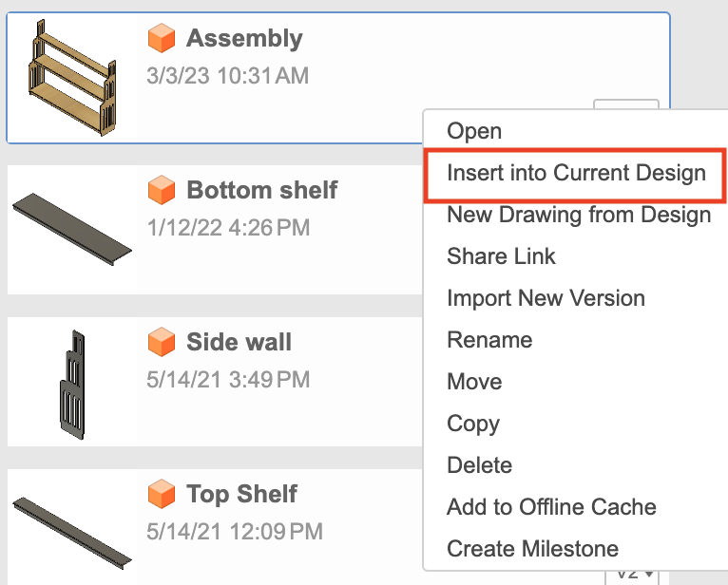Viewport: 728px width, 585px height.
Task: Click the orange component icon beside Side wall
Action: pos(163,343)
